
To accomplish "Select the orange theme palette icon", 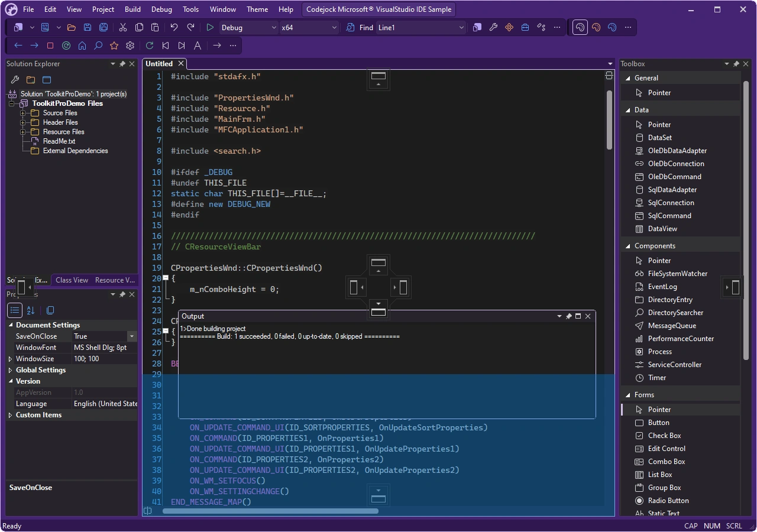I will coord(596,27).
